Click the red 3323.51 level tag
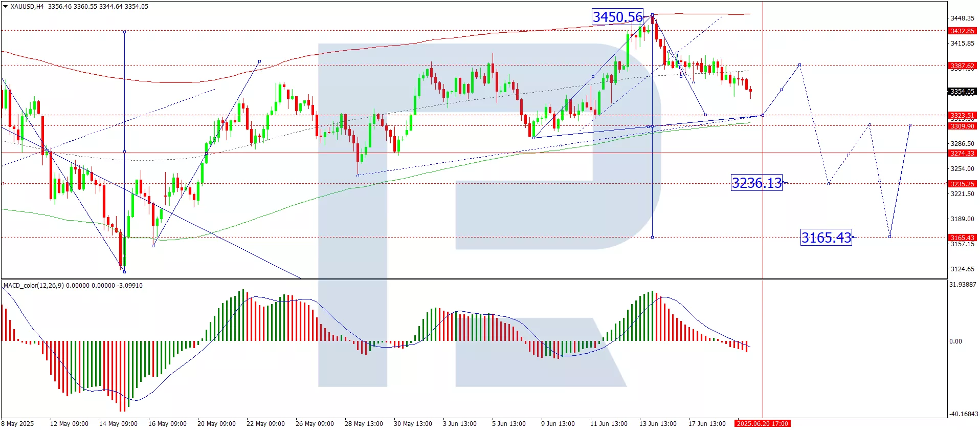The image size is (980, 430). (962, 116)
